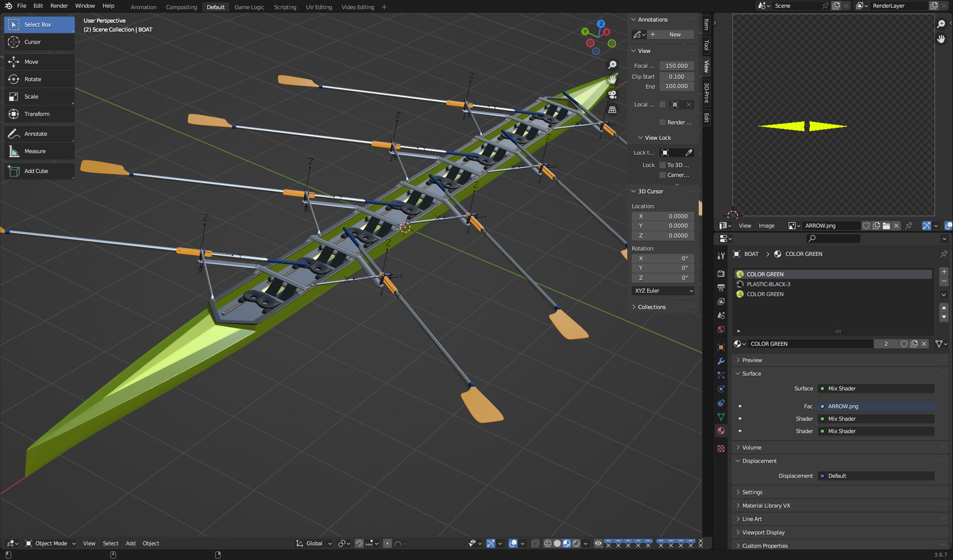Screen dimensions: 953x560
Task: Open the Material properties tab
Action: 721,431
